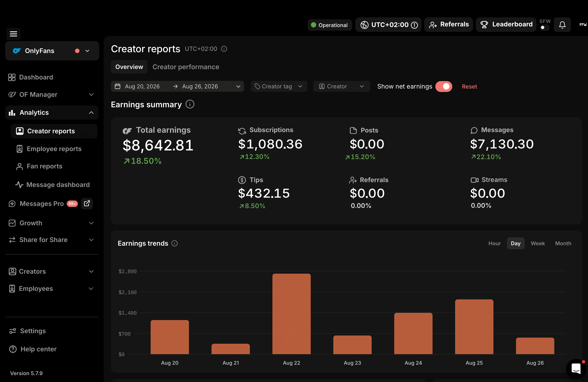
Task: Click the Help center question icon
Action: 13,349
